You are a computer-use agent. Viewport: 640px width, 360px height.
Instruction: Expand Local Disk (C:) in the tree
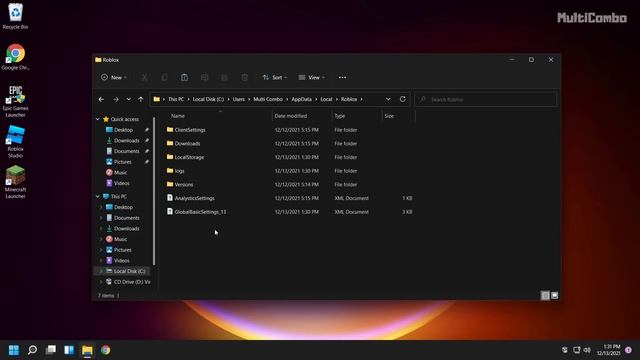101,271
